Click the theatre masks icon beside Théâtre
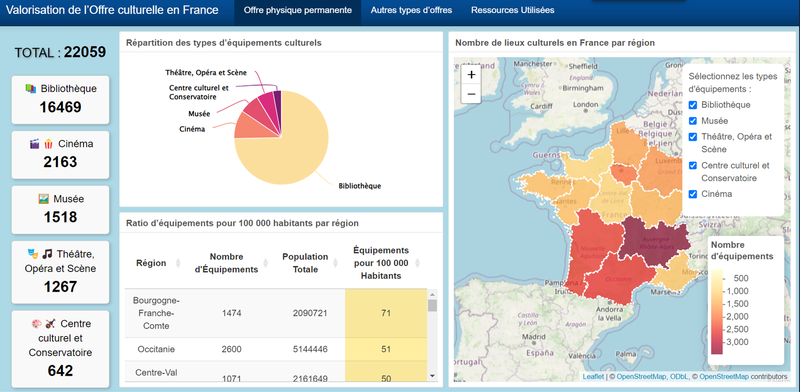This screenshot has height=392, width=800. 33,253
